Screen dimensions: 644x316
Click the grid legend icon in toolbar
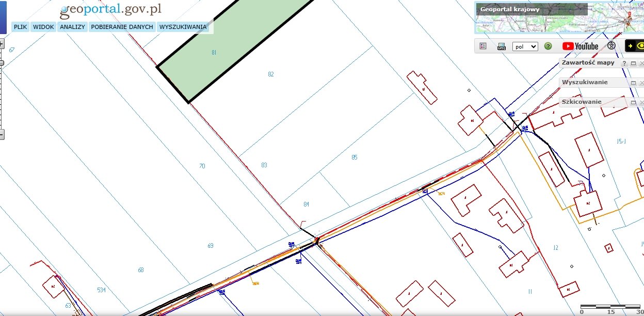tap(483, 46)
